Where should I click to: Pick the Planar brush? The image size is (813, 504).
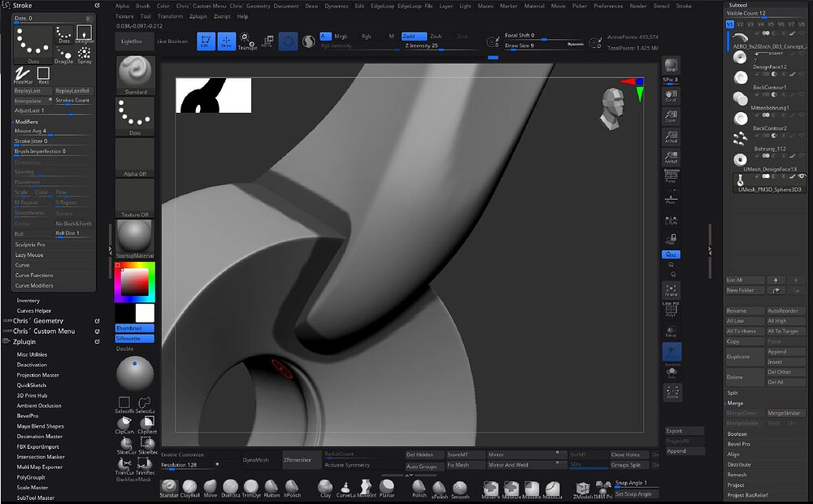pyautogui.click(x=387, y=489)
